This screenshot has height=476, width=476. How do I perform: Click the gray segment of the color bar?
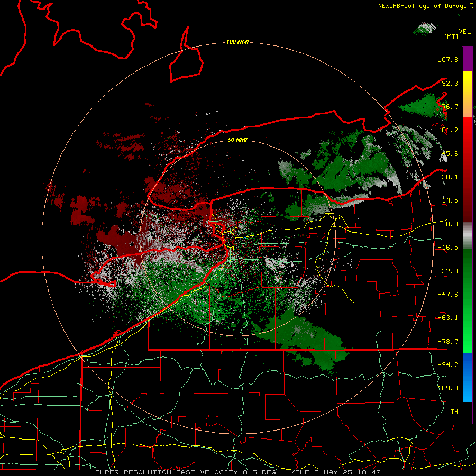467,235
